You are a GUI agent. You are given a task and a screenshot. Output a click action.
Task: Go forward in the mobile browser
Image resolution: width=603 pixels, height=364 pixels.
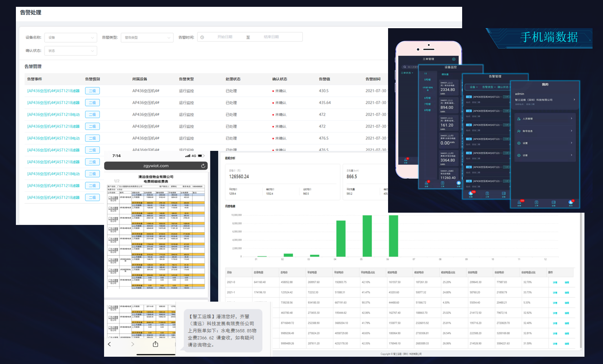click(x=132, y=344)
